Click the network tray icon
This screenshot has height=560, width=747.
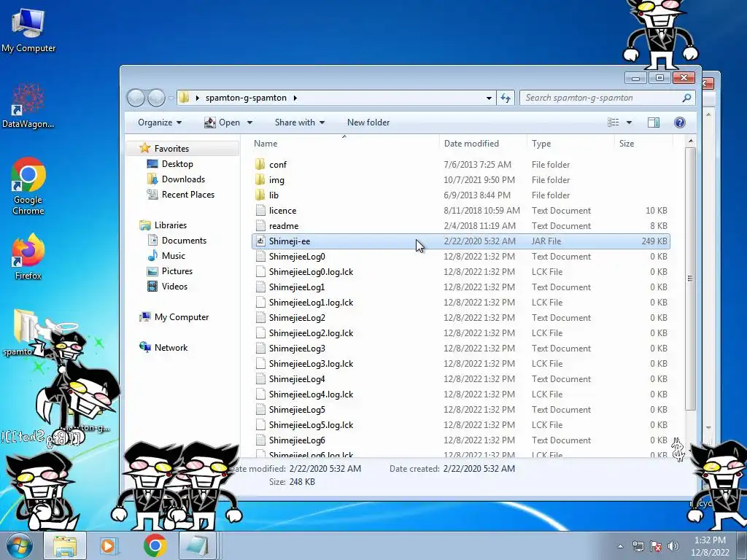click(x=638, y=546)
